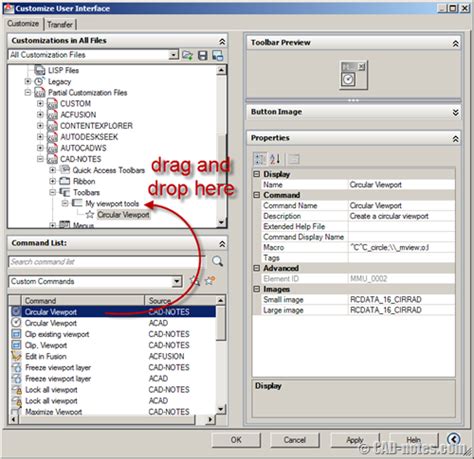Select Circular Viewport from CAD-NOTES row
Image resolution: width=474 pixels, height=459 pixels.
(112, 312)
